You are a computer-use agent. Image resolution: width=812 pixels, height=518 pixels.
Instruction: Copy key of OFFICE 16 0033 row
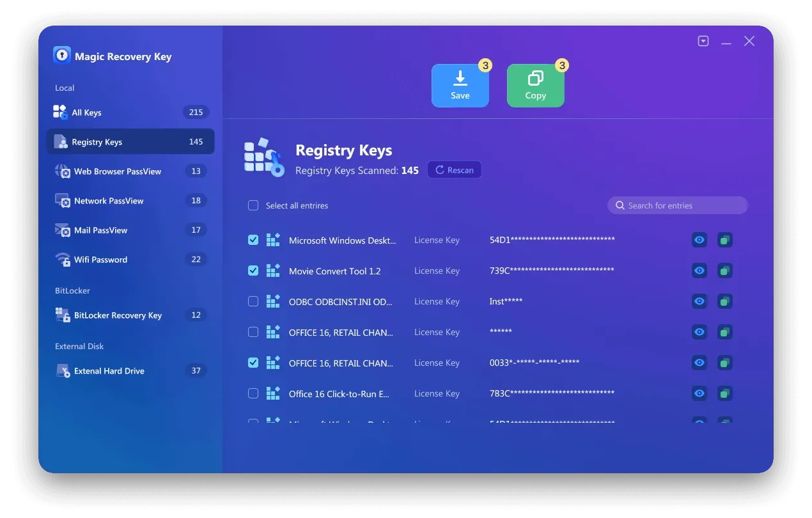coord(724,363)
